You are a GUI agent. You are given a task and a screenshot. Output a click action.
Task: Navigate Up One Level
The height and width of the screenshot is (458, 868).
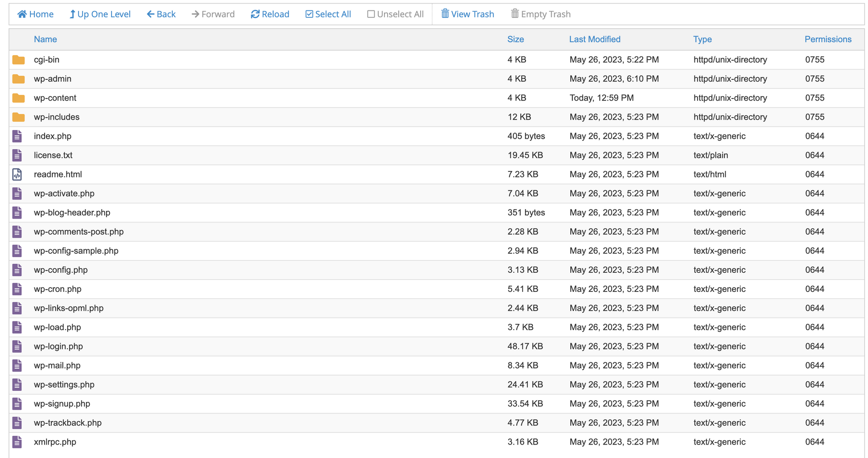[100, 14]
